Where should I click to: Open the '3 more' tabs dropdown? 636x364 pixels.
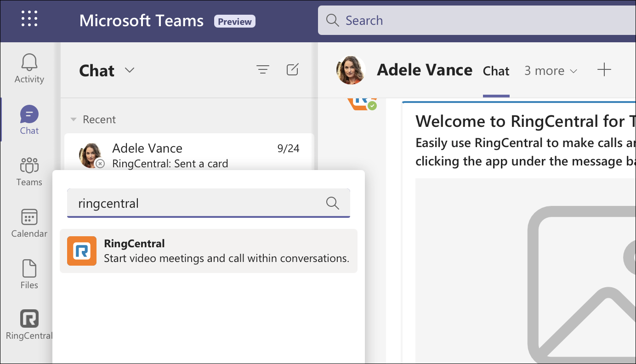[x=551, y=71]
